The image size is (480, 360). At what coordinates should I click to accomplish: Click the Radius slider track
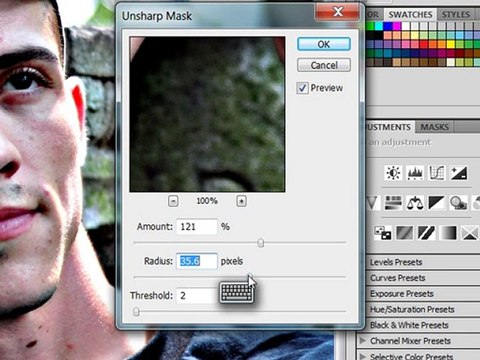click(240, 277)
